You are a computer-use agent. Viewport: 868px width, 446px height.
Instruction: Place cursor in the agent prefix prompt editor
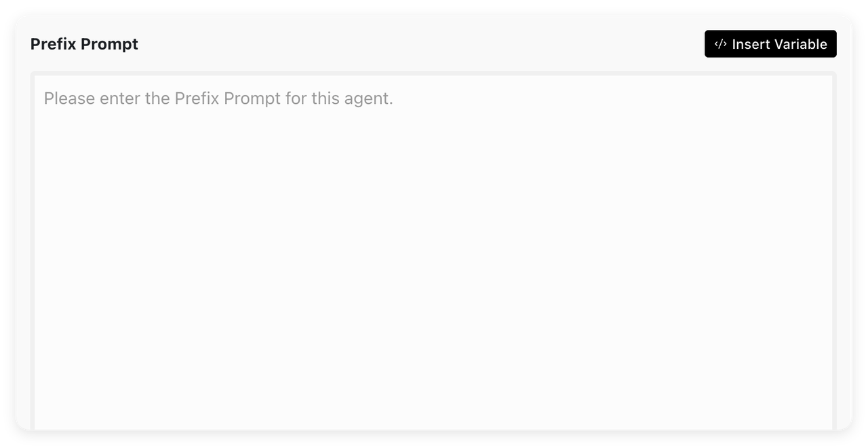click(433, 251)
